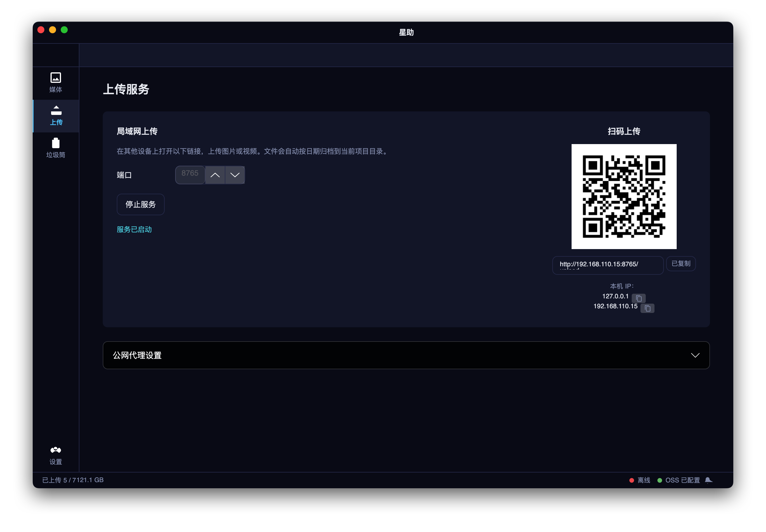
Task: Open 设置 settings in sidebar
Action: tap(56, 456)
